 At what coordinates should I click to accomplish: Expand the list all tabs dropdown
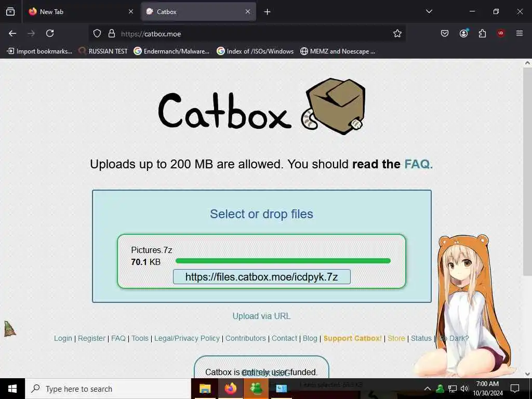tap(429, 11)
